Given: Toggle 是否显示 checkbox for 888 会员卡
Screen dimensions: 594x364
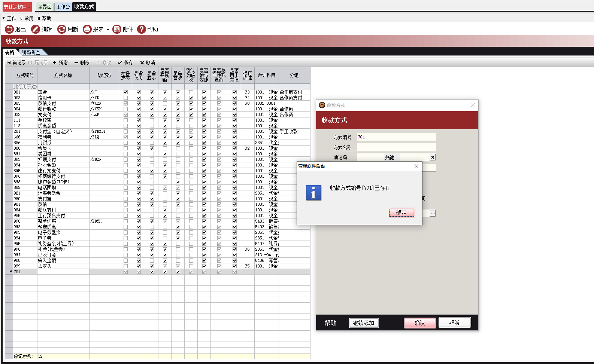Looking at the screenshot, I should 152,148.
